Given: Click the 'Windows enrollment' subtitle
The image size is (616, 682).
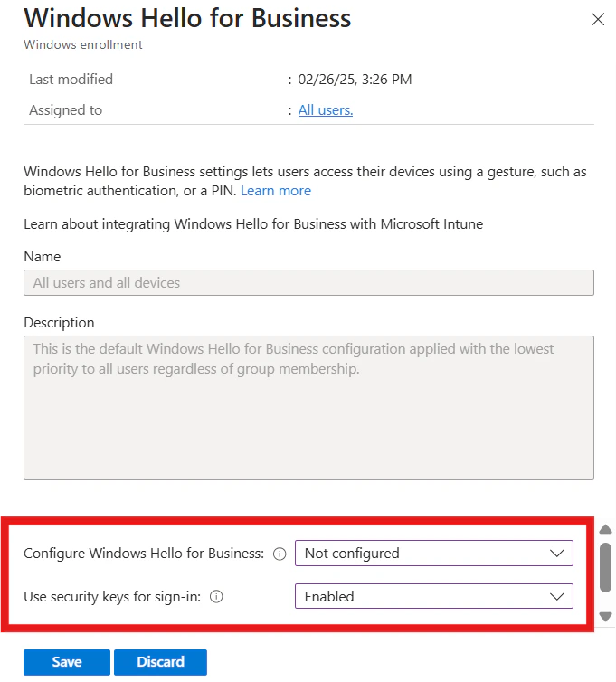Looking at the screenshot, I should (x=82, y=44).
